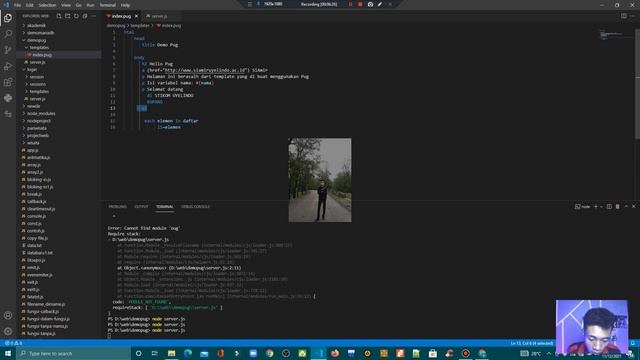The image size is (640, 360).
Task: Select index.pug in Explorer tree
Action: point(42,55)
